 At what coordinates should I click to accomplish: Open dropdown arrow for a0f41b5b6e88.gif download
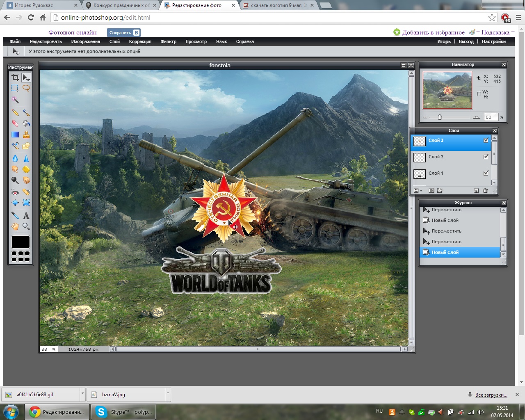[82, 393]
